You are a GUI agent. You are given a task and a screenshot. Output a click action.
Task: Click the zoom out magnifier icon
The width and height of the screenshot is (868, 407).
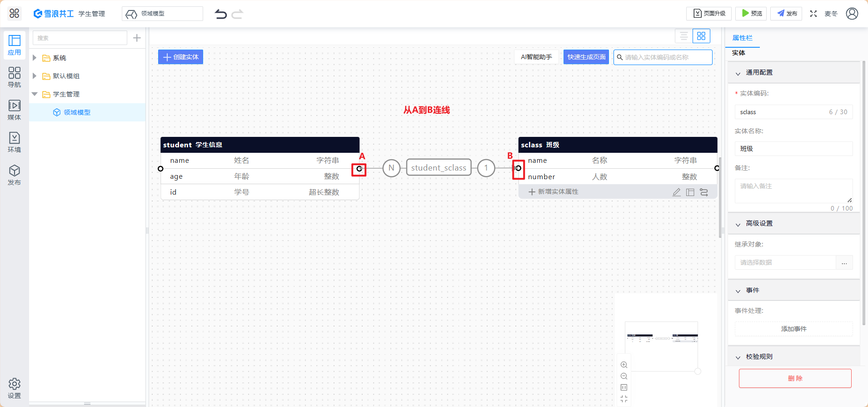[x=624, y=376]
